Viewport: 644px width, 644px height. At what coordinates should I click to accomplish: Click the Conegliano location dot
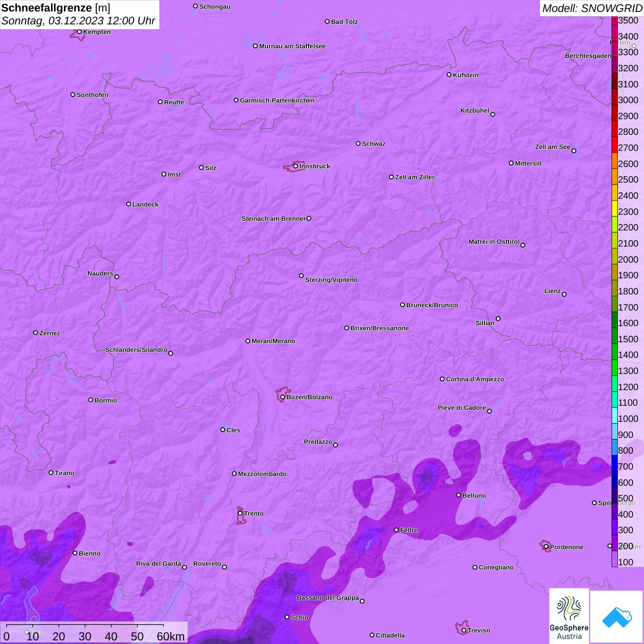pyautogui.click(x=475, y=567)
